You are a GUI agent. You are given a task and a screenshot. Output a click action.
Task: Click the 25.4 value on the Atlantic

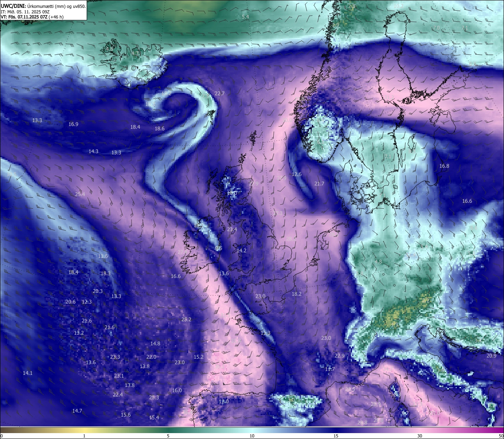click(80, 194)
